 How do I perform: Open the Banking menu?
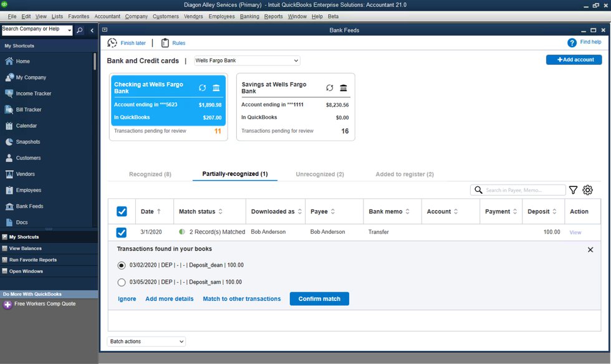(x=249, y=16)
